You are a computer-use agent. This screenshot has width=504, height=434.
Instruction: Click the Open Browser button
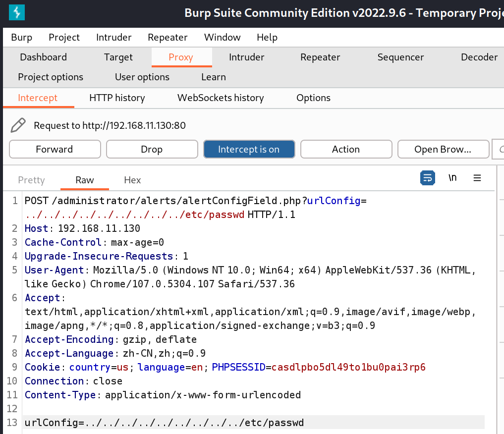(x=443, y=149)
